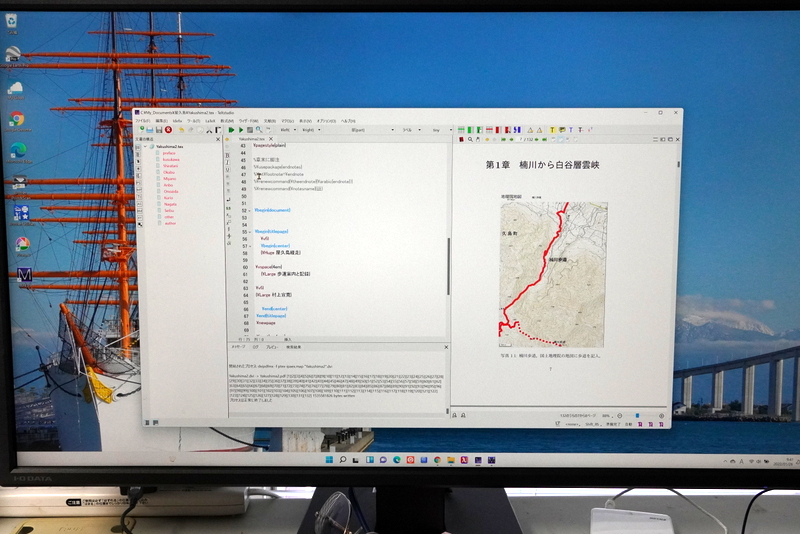This screenshot has width=800, height=534.
Task: Apply italic with the I icon in editor sidebar
Action: pyautogui.click(x=228, y=162)
